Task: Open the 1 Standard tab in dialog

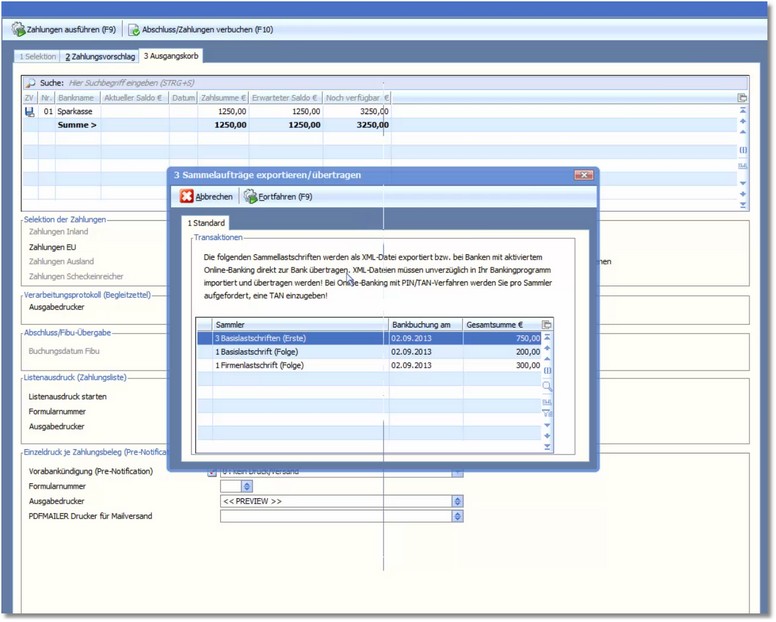Action: [x=206, y=222]
